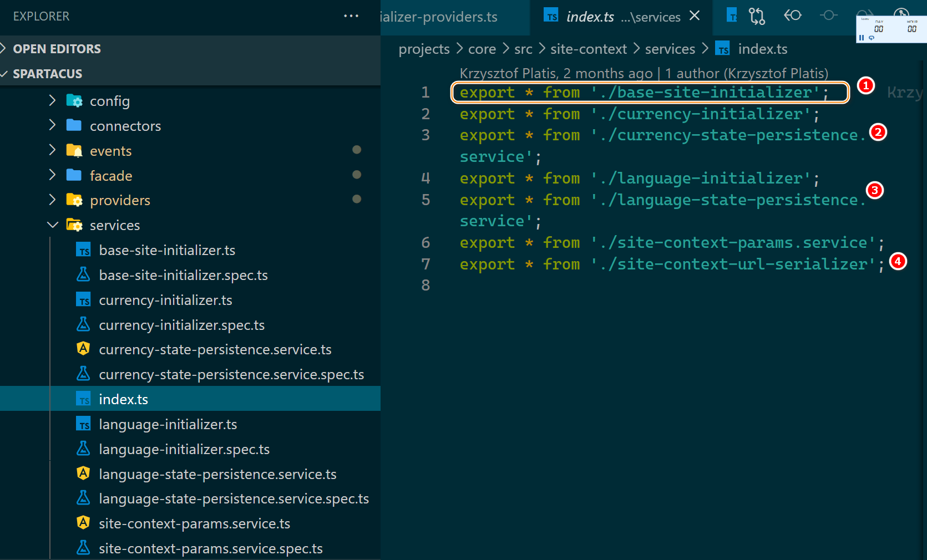Collapse the Spartacus workspace section
The height and width of the screenshot is (560, 927).
[x=190, y=74]
